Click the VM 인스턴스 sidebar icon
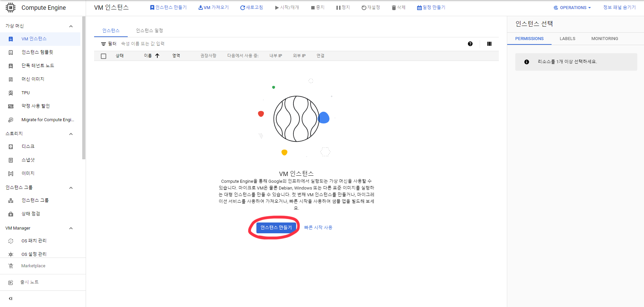The height and width of the screenshot is (307, 644). (x=11, y=39)
